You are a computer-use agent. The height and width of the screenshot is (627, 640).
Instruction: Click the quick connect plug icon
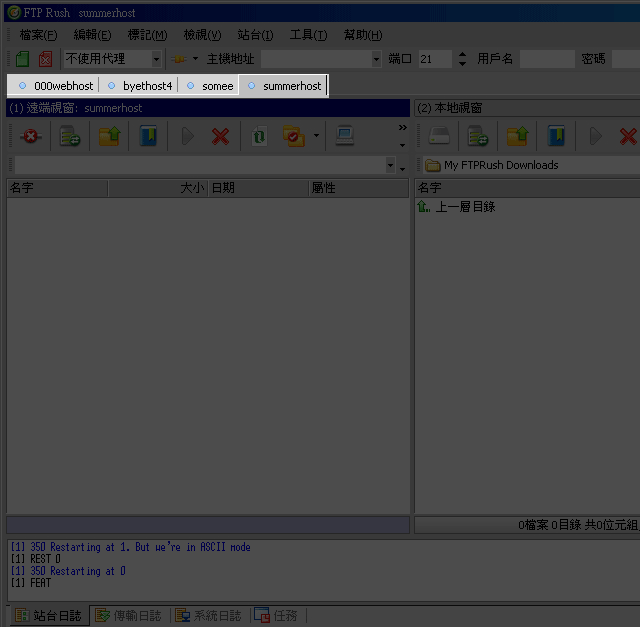[x=178, y=59]
